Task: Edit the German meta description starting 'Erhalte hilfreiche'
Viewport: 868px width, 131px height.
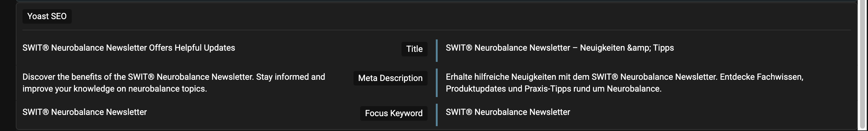Action: [x=624, y=82]
